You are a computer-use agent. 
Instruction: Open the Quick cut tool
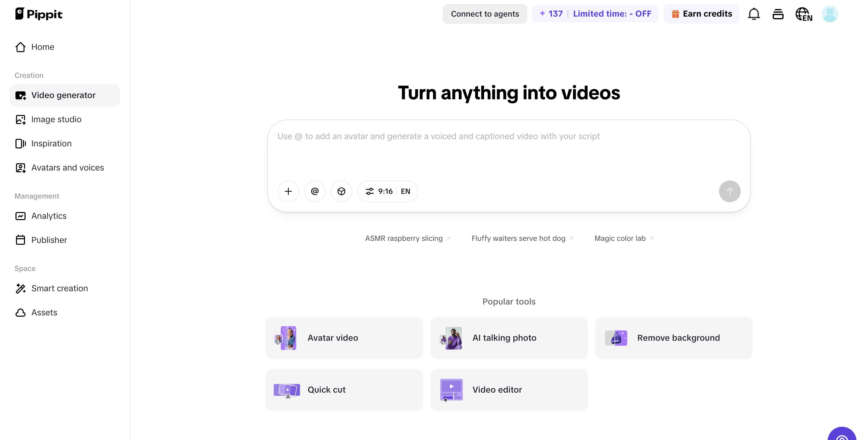344,390
